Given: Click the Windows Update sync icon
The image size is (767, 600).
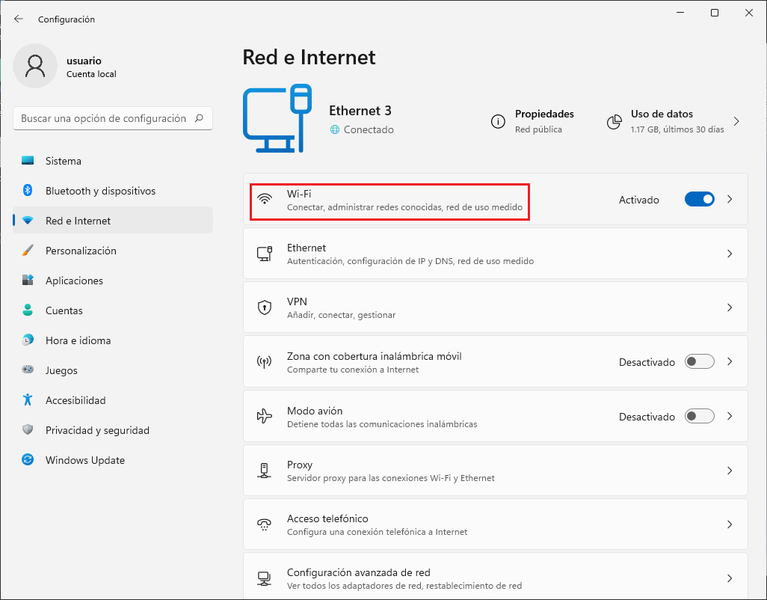Looking at the screenshot, I should point(28,460).
